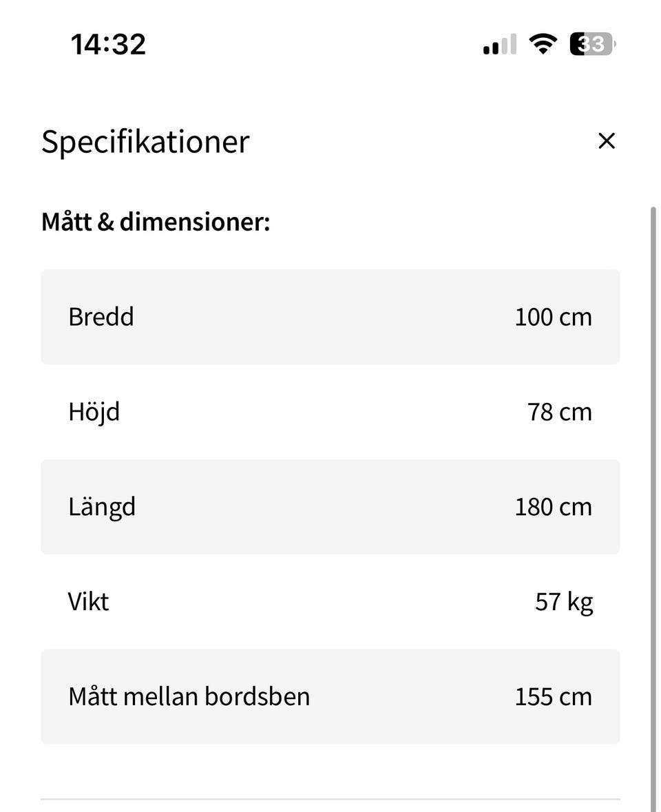Viewport: 661px width, 812px height.
Task: Tap the cellular signal strength icon
Action: tap(499, 45)
